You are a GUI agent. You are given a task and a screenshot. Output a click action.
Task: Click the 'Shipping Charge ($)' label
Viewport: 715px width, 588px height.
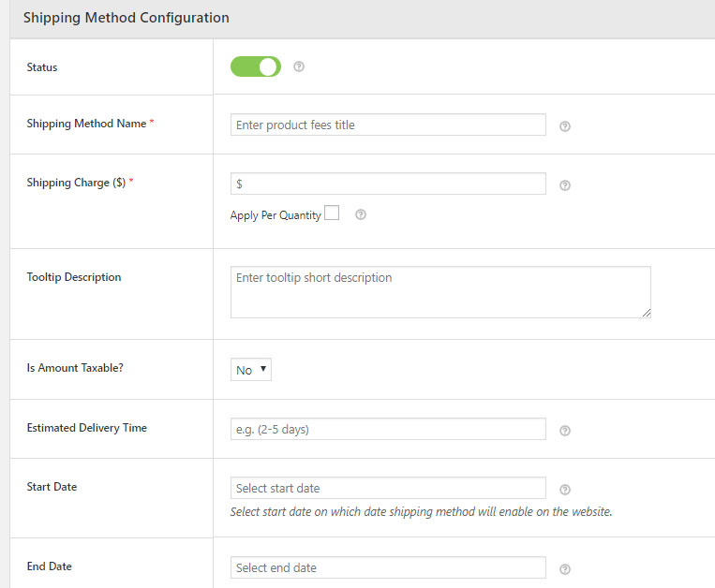[76, 183]
